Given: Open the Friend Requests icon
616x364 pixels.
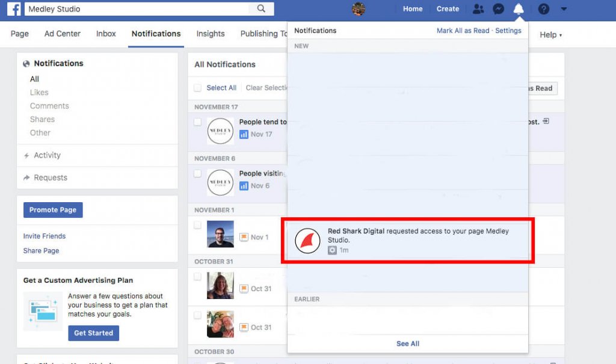Looking at the screenshot, I should pyautogui.click(x=478, y=9).
